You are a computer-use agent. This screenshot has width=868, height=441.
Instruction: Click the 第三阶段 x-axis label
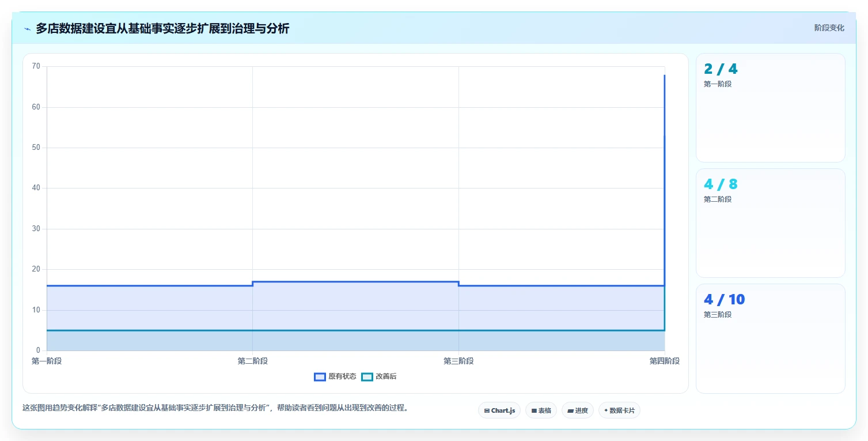458,361
